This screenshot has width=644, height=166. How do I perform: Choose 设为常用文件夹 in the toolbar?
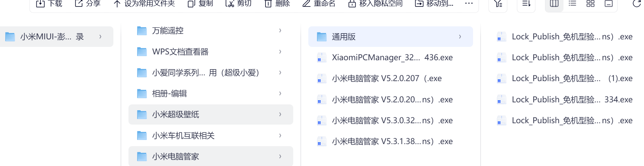(144, 3)
